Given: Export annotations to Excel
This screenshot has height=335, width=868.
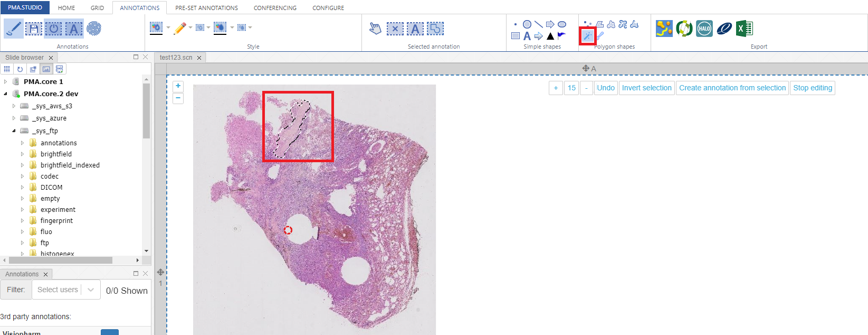Looking at the screenshot, I should [745, 29].
